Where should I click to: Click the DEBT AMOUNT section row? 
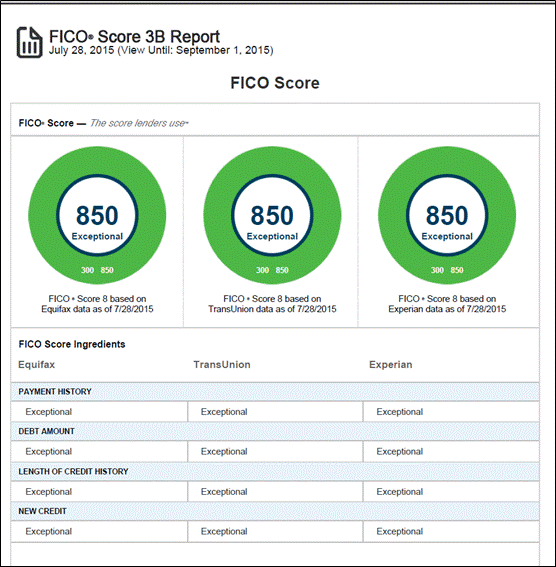275,431
